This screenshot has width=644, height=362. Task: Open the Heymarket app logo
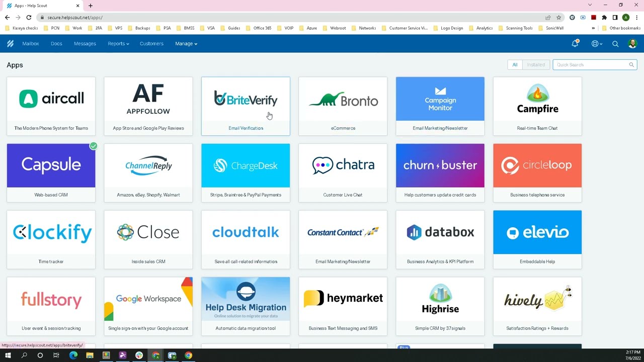coord(343,299)
